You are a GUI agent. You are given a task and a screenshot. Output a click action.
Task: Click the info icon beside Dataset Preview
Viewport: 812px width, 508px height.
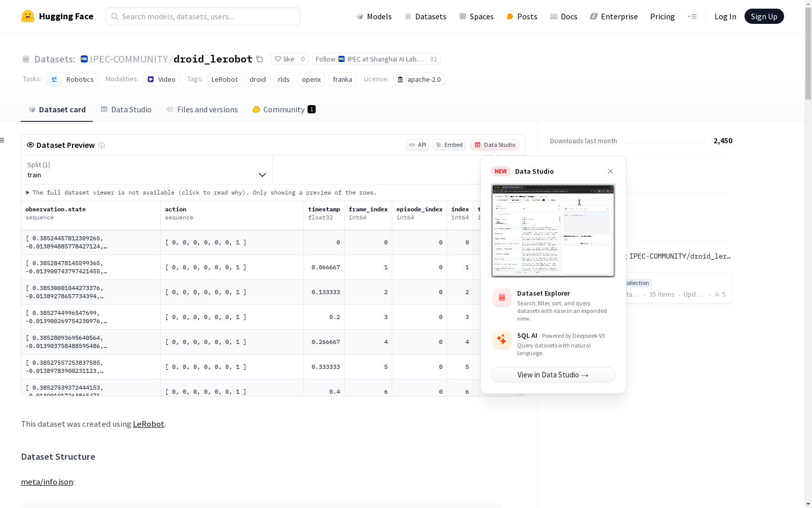click(x=101, y=145)
